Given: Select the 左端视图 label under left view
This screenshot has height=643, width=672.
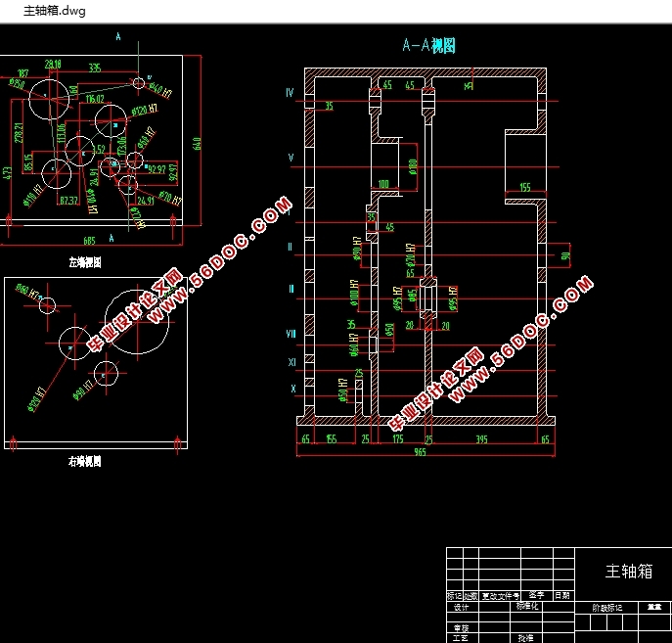Looking at the screenshot, I should [85, 262].
